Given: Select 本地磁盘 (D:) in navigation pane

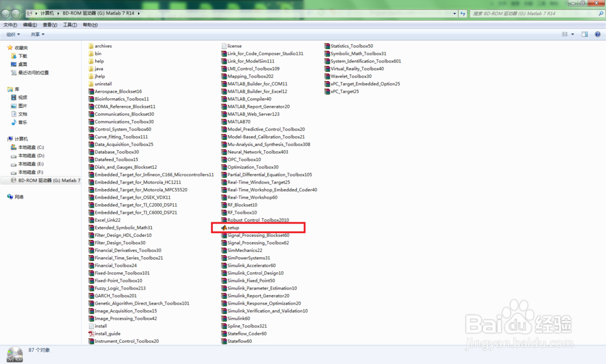Looking at the screenshot, I should click(x=32, y=156).
